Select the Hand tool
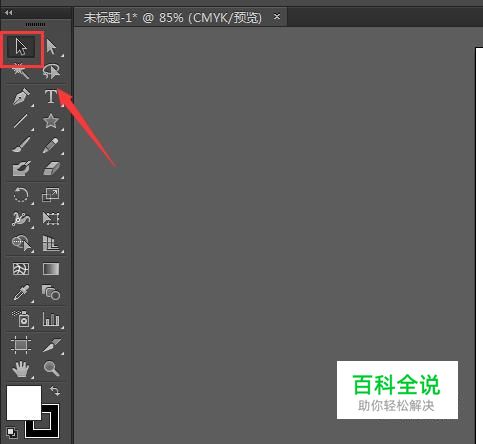The image size is (483, 444). click(21, 369)
